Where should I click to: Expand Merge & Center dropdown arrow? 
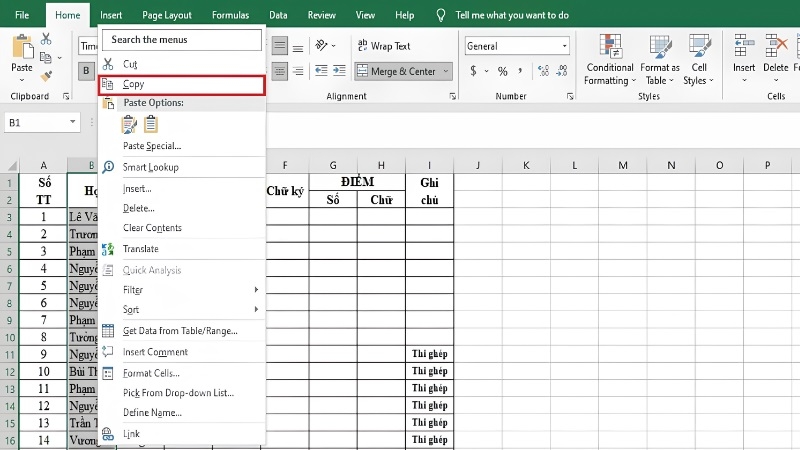(446, 71)
